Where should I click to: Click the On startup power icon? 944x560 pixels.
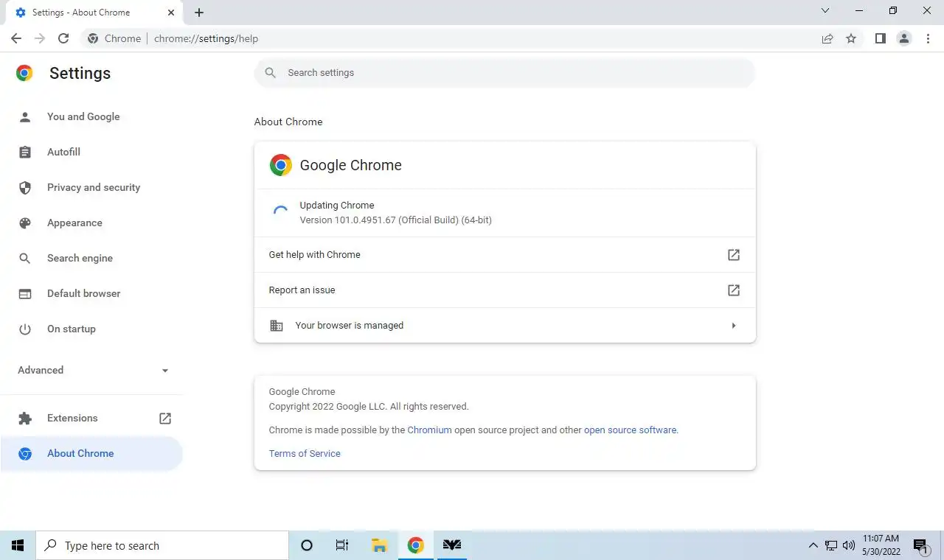(25, 329)
